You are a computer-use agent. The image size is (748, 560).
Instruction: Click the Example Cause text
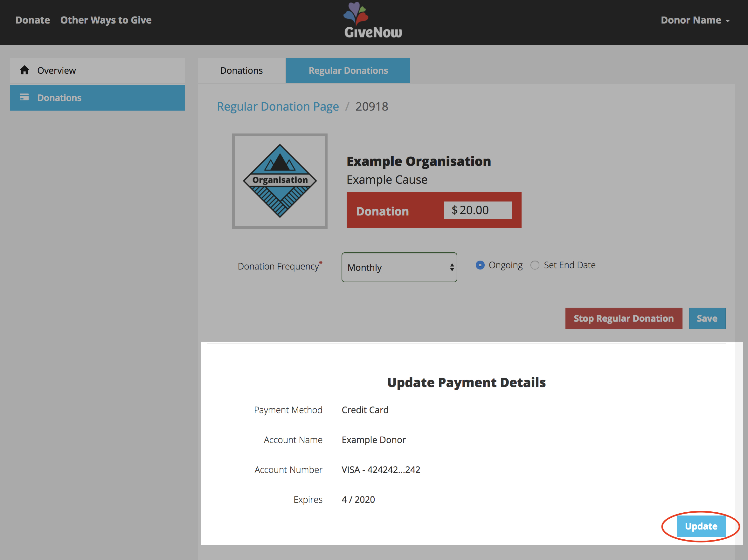pos(387,180)
